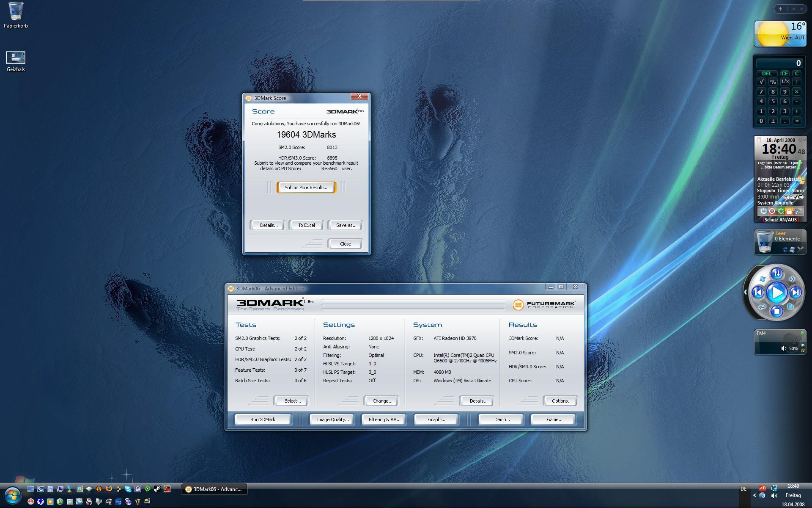Image resolution: width=812 pixels, height=508 pixels.
Task: Click CE on the calculator gadget
Action: [x=785, y=73]
